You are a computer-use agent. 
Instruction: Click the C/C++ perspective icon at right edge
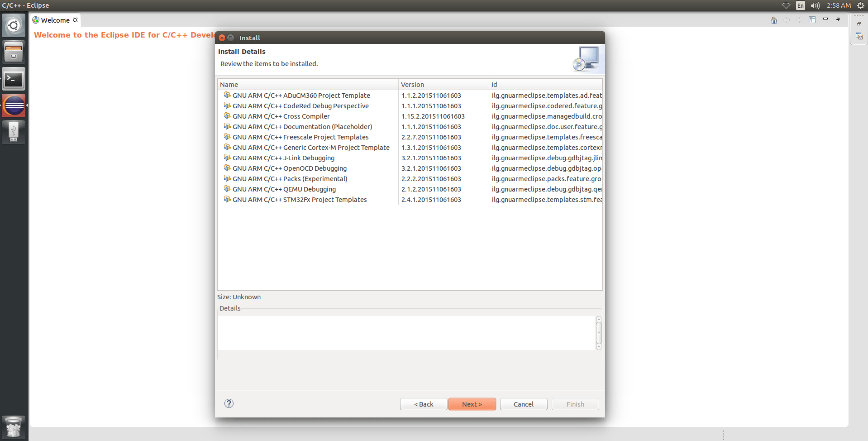859,36
